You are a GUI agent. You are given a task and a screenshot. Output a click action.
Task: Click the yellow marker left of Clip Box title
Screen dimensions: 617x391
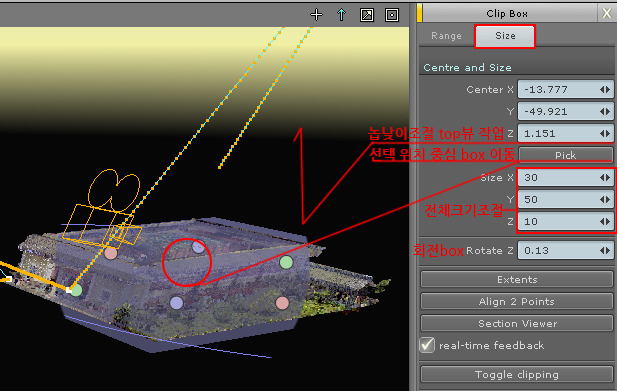point(419,13)
